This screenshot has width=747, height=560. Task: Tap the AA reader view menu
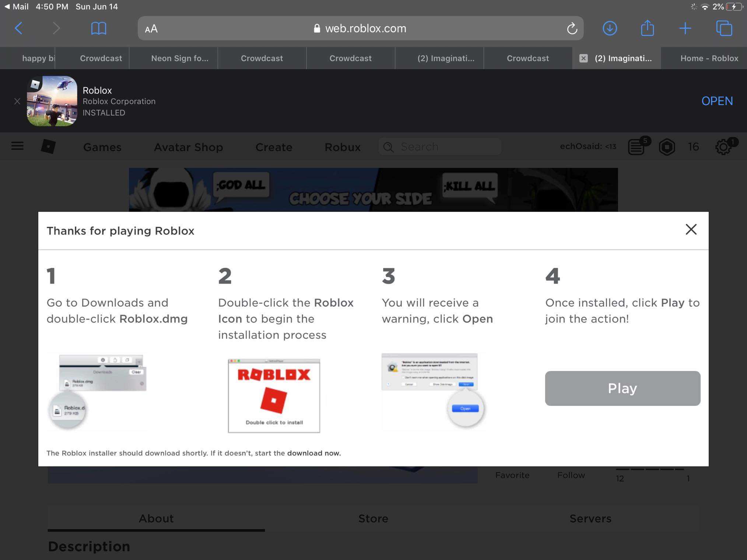tap(151, 29)
